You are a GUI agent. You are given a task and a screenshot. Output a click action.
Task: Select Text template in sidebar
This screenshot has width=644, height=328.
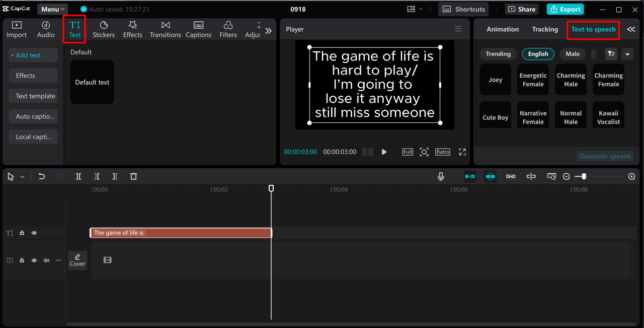tap(33, 96)
